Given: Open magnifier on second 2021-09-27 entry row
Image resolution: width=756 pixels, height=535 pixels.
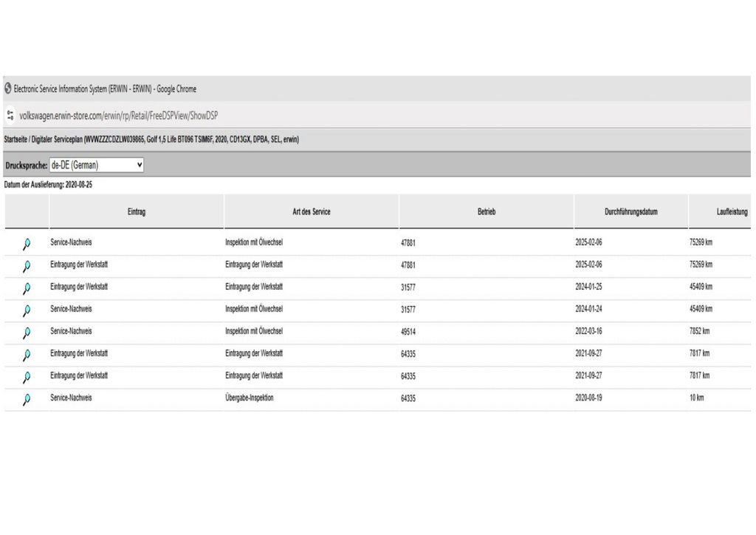Looking at the screenshot, I should tap(27, 378).
